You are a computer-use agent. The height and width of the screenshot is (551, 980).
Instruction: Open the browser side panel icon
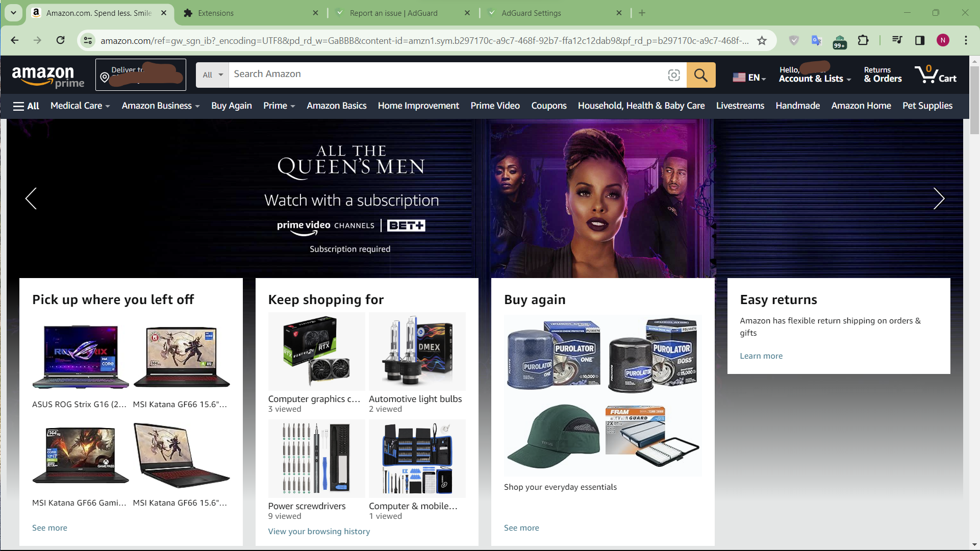(x=920, y=40)
